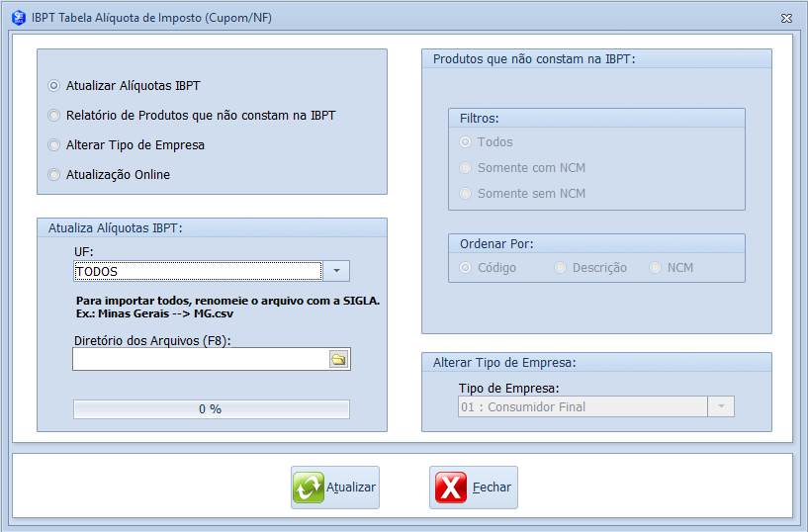
Task: Click the red X icon on Fechar
Action: pyautogui.click(x=451, y=488)
